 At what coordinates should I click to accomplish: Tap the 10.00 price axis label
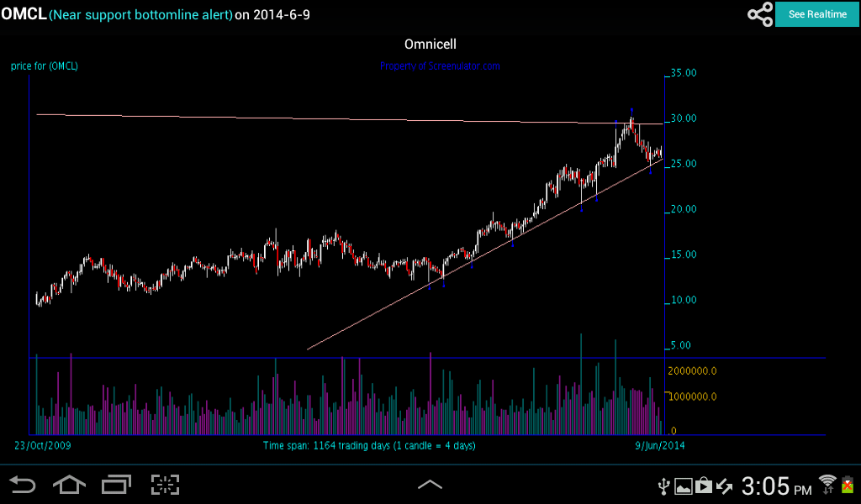[x=684, y=300]
